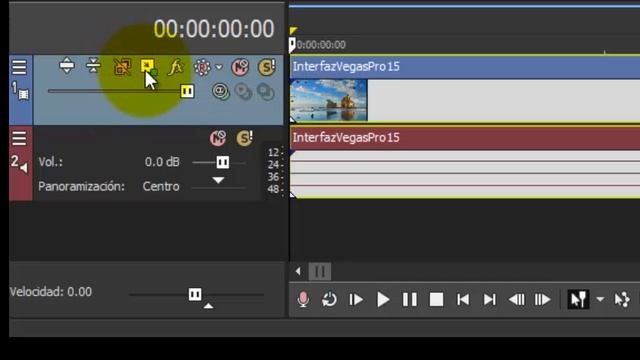The height and width of the screenshot is (360, 640).
Task: Select video track 1 number header
Action: pos(20,91)
